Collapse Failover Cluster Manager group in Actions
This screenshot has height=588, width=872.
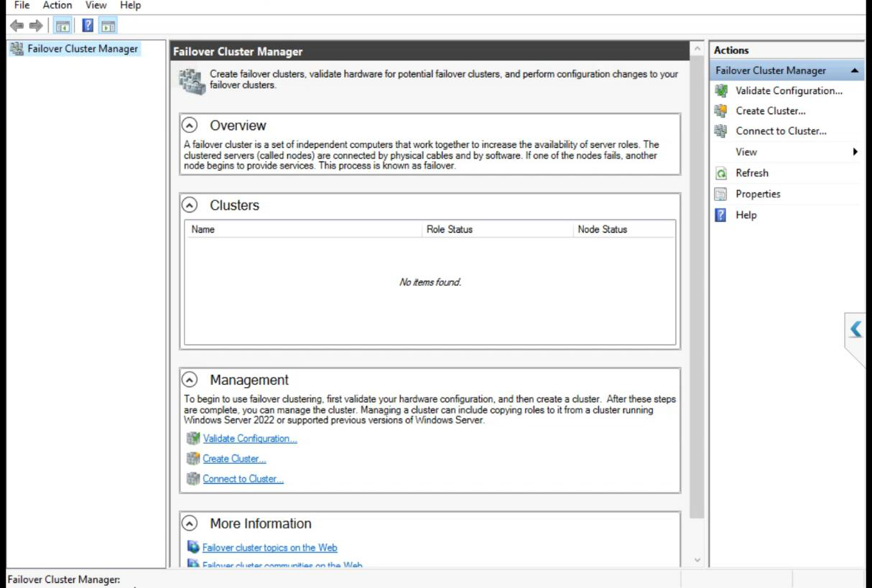[x=854, y=70]
